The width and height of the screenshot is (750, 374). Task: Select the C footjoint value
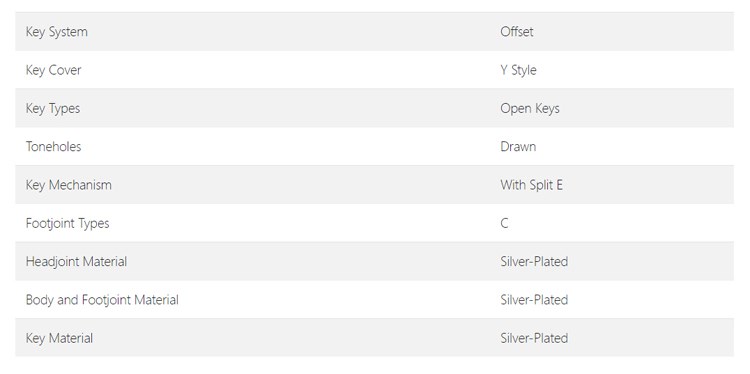point(504,223)
